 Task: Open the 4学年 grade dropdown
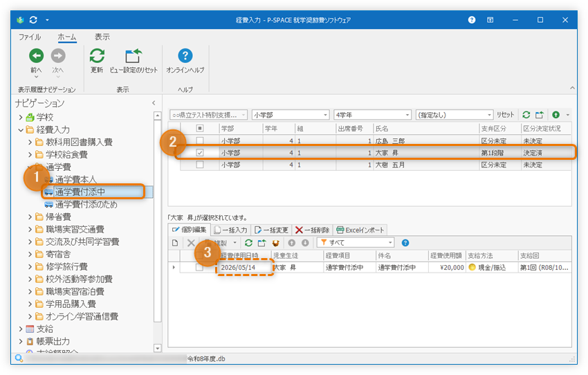371,114
